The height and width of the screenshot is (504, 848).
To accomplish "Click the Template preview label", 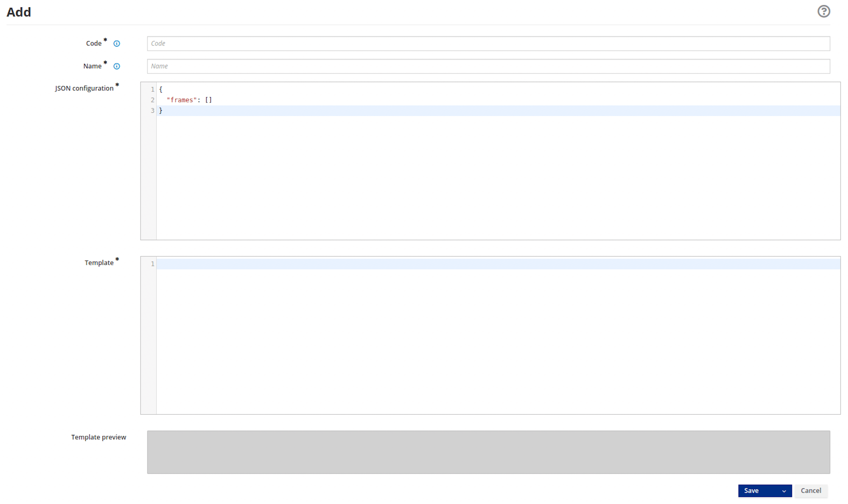I will tap(98, 437).
